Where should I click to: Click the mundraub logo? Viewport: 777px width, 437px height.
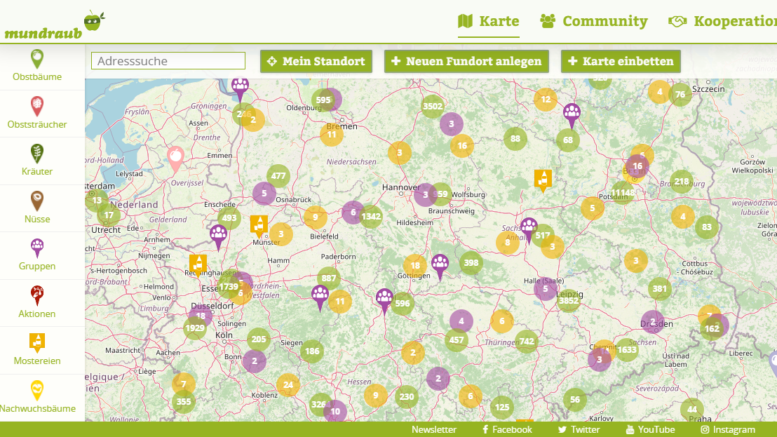tap(53, 25)
